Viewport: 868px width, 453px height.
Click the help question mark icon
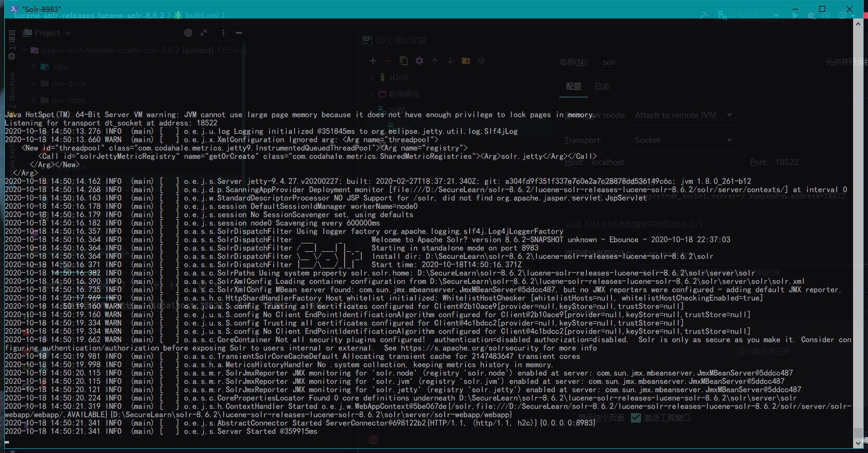click(x=374, y=440)
